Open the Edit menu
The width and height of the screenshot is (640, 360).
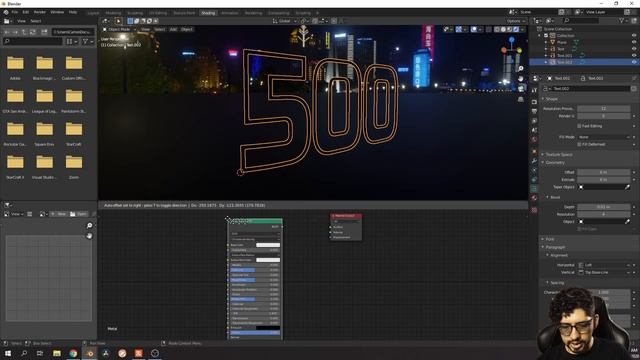pyautogui.click(x=26, y=12)
